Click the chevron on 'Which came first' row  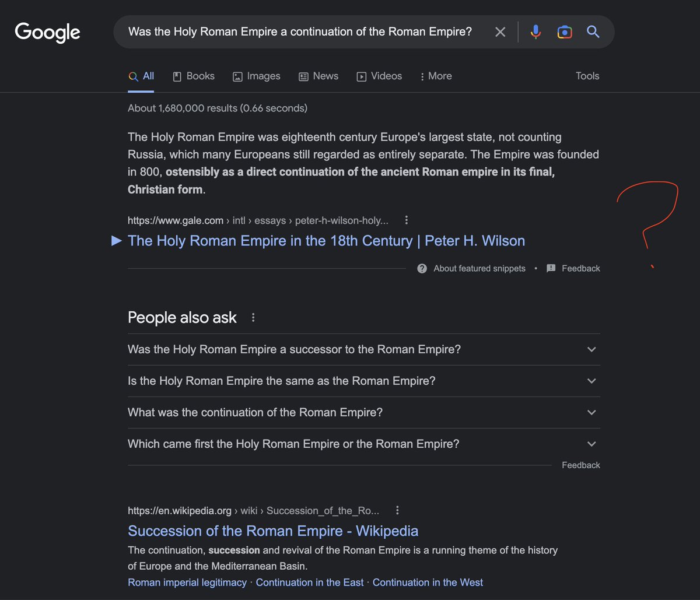pyautogui.click(x=591, y=444)
